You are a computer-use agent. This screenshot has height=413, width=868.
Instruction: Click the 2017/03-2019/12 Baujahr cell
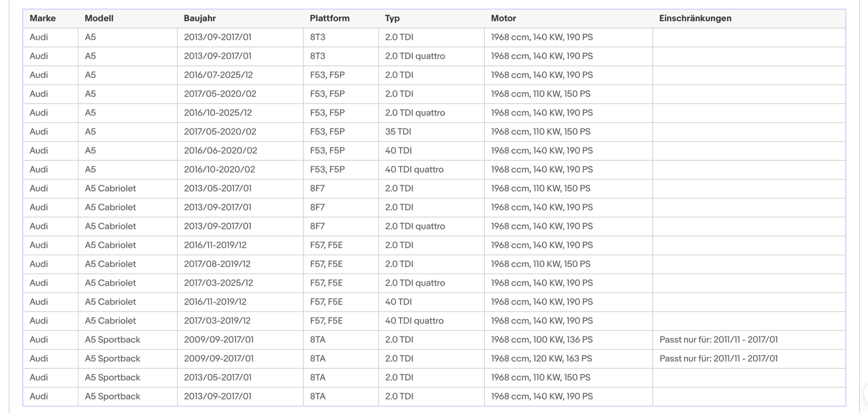240,321
